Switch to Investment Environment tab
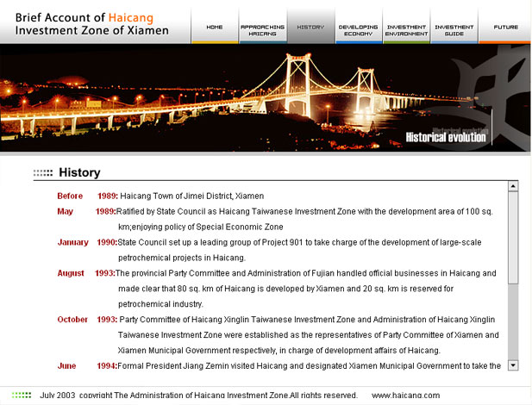 point(406,29)
